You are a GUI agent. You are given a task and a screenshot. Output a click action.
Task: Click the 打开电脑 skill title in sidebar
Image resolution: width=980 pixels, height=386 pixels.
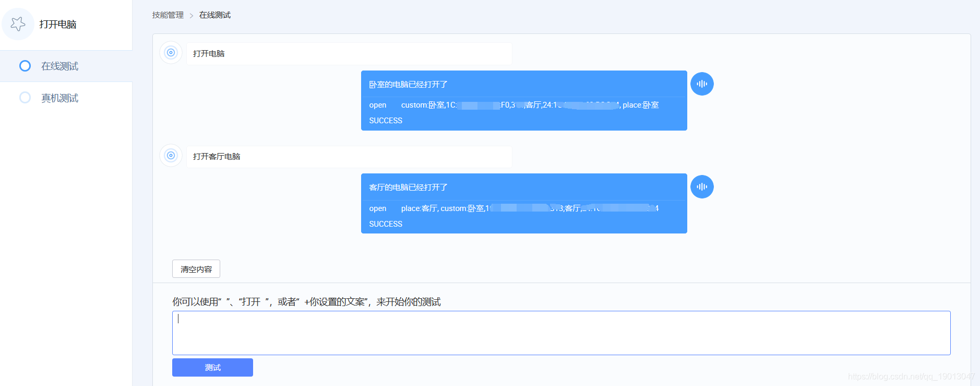[58, 25]
